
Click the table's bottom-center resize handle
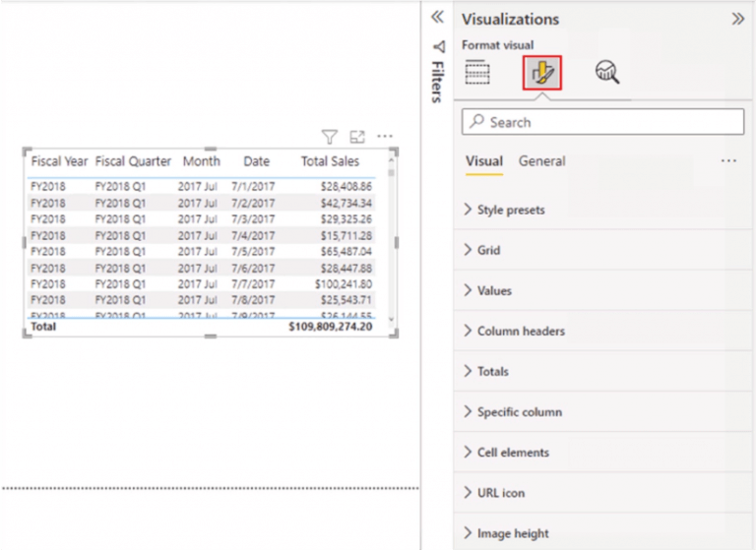pos(211,336)
